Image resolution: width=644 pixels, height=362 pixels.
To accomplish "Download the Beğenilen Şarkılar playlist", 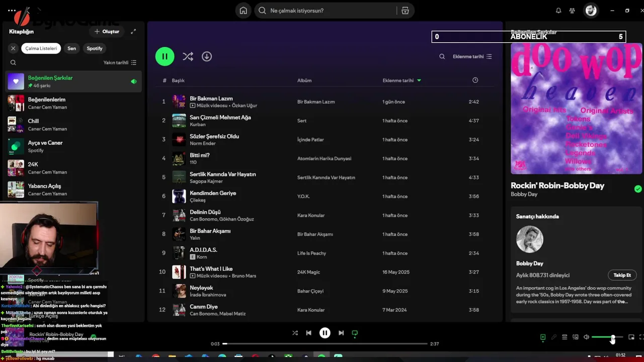I will tap(207, 56).
